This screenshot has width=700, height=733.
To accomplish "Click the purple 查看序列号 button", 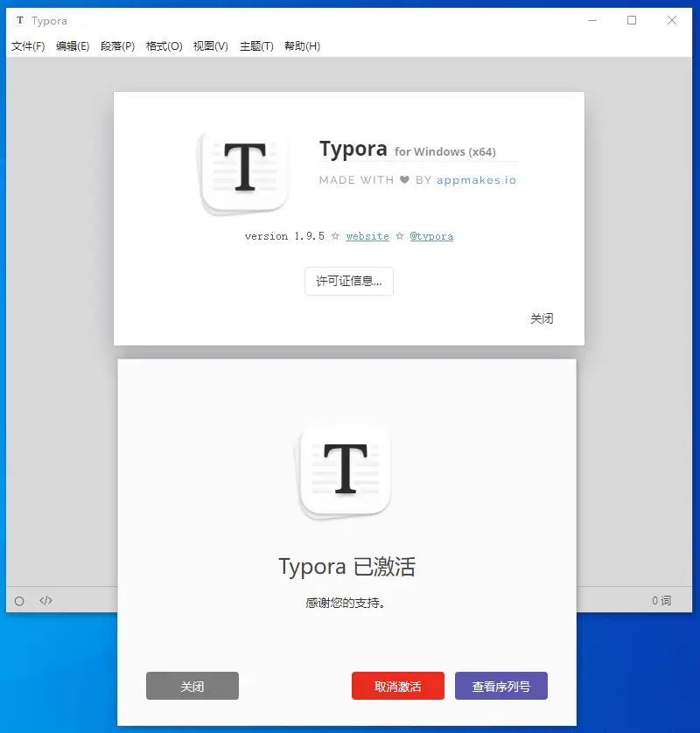I will click(500, 687).
